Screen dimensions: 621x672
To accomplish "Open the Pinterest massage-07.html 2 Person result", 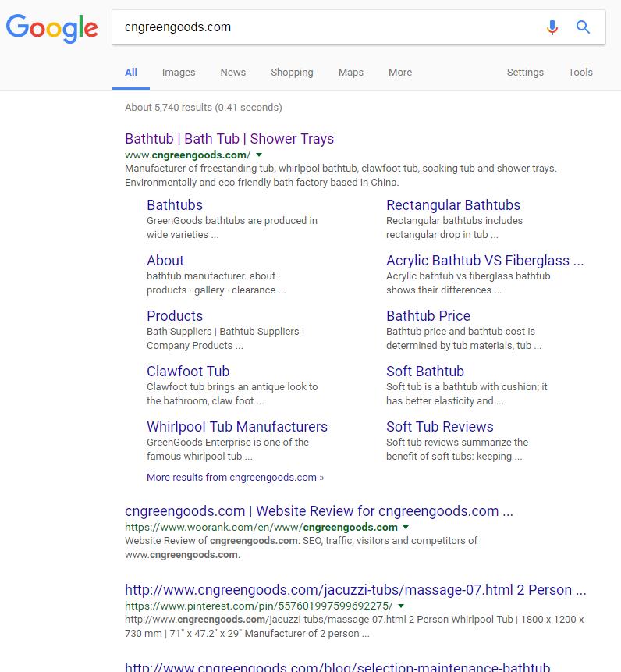I will [x=356, y=590].
